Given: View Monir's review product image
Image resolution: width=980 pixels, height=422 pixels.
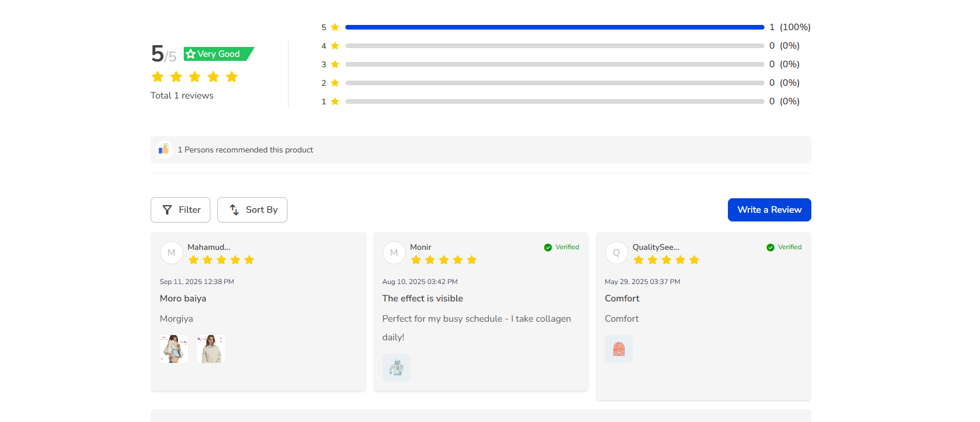Looking at the screenshot, I should [396, 368].
